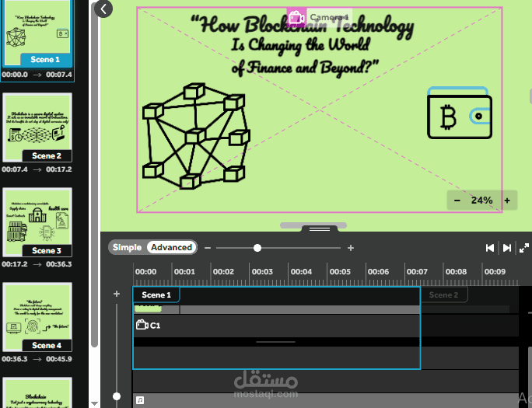Viewport: 532px width, 408px height.
Task: Click the horizontal scrollbar below the canvas
Action: pos(313,225)
